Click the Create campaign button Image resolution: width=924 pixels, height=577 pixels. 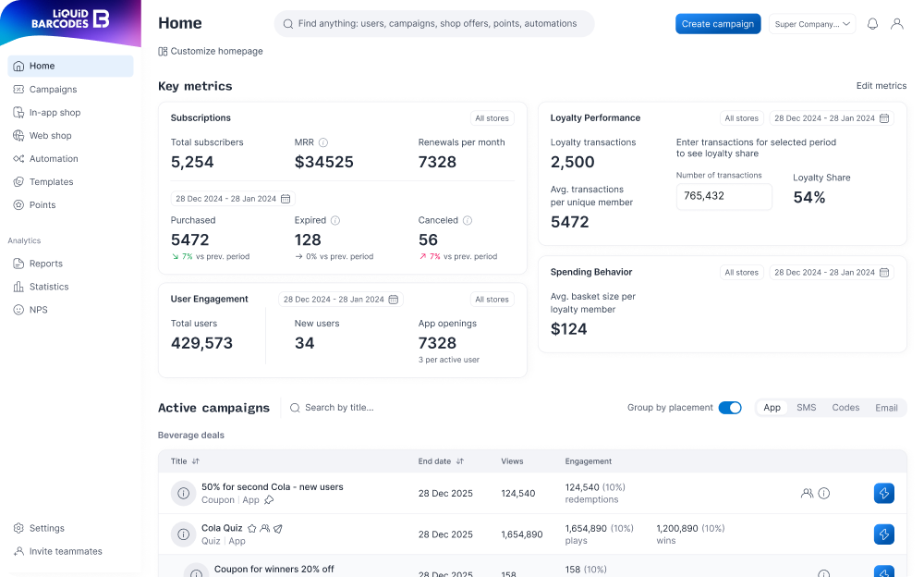pos(718,23)
